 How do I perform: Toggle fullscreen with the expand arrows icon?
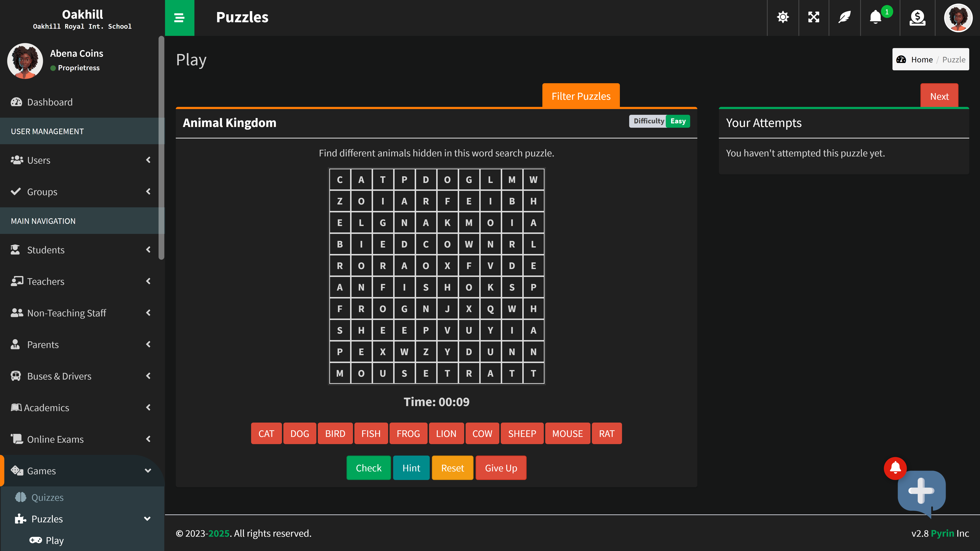813,17
